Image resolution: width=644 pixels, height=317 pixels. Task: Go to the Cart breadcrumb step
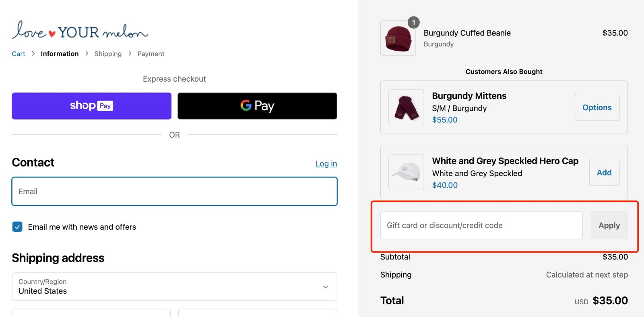click(x=18, y=54)
